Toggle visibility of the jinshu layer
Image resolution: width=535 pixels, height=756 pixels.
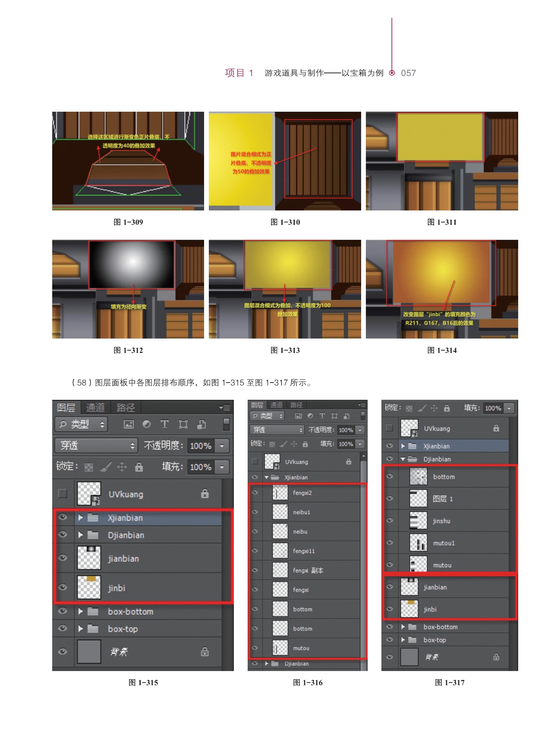pyautogui.click(x=390, y=521)
